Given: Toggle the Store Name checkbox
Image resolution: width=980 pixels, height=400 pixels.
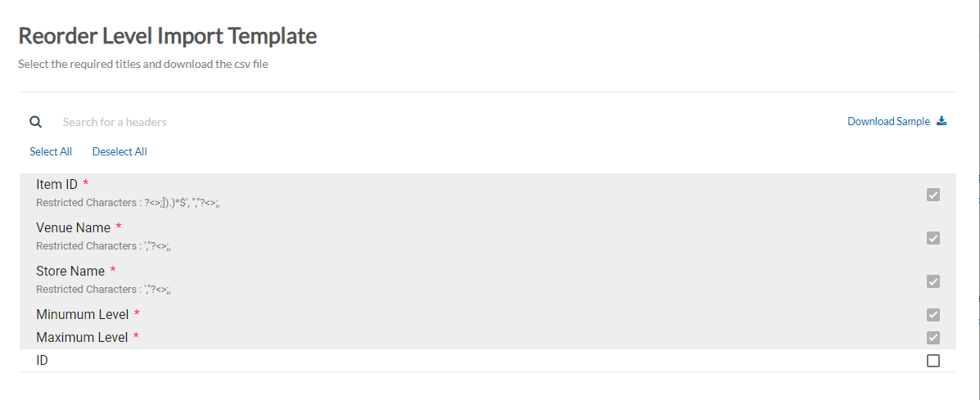Looking at the screenshot, I should [933, 281].
